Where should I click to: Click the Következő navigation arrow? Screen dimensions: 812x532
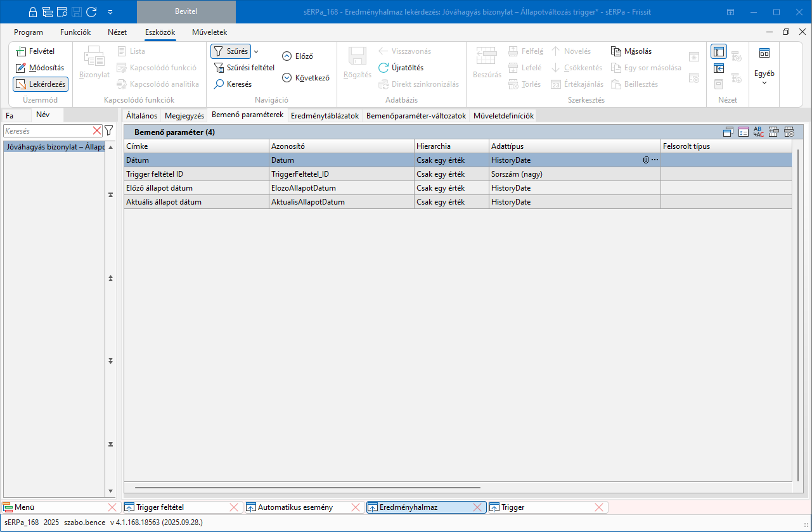tap(287, 78)
